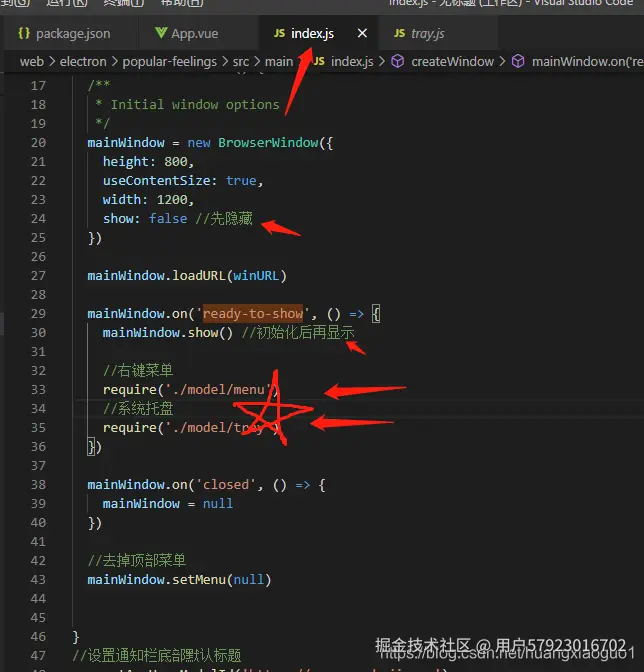Image resolution: width=644 pixels, height=672 pixels.
Task: Click line number 20 in the gutter
Action: pos(38,143)
